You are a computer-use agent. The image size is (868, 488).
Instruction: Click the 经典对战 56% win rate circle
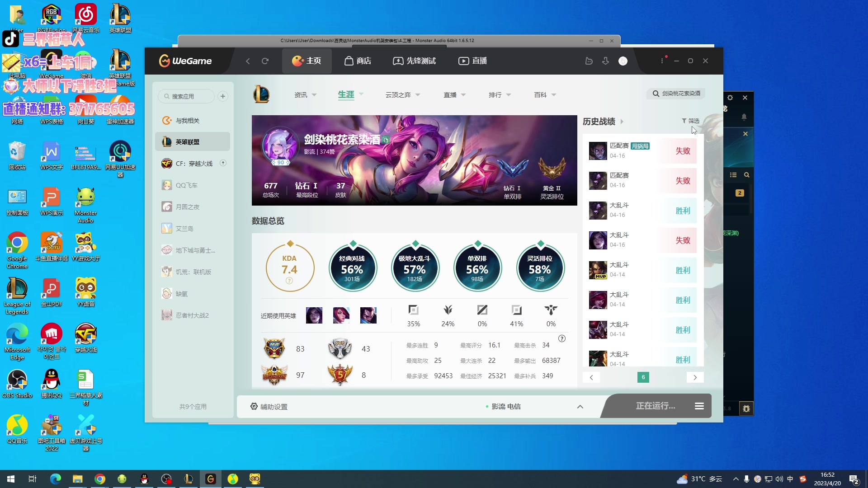click(x=352, y=267)
